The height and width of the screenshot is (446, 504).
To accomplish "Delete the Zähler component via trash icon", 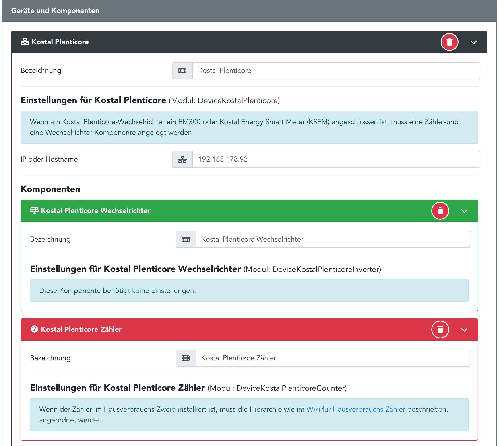I will (440, 329).
